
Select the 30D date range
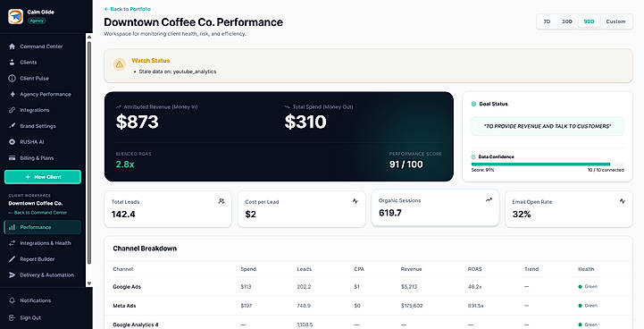click(x=567, y=21)
